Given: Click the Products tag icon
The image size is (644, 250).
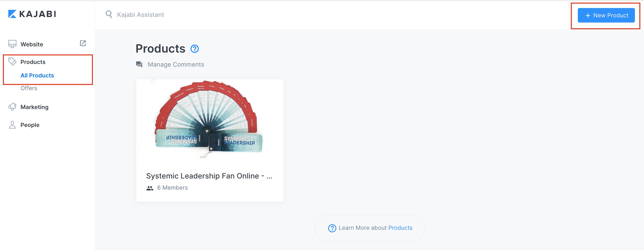Looking at the screenshot, I should (12, 62).
